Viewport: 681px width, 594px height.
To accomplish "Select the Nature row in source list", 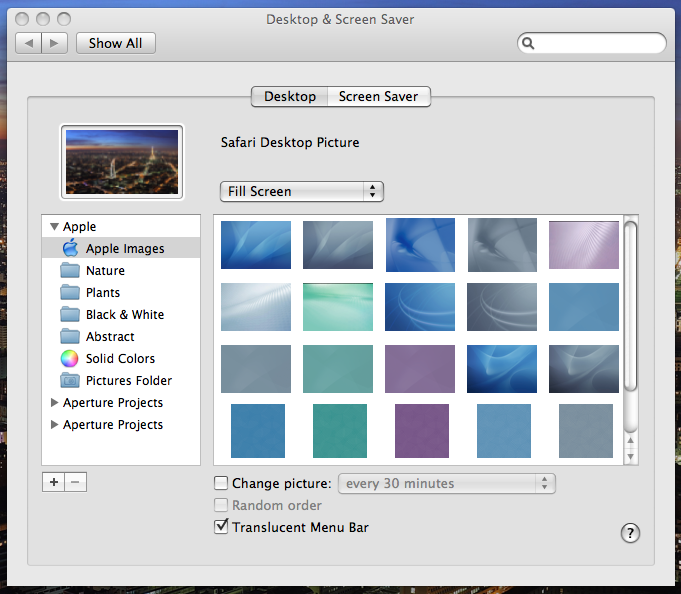I will pos(121,270).
